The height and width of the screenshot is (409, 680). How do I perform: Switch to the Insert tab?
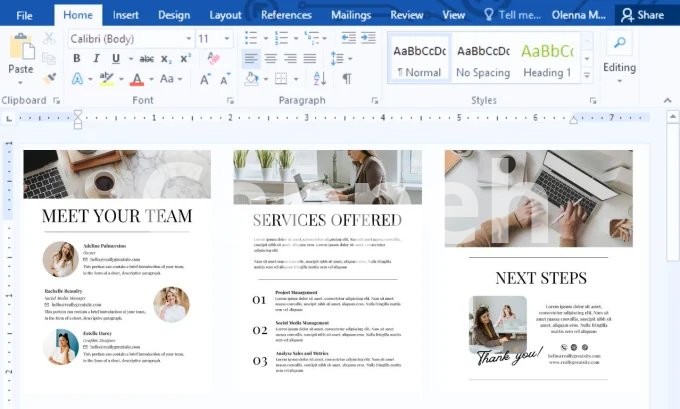126,15
